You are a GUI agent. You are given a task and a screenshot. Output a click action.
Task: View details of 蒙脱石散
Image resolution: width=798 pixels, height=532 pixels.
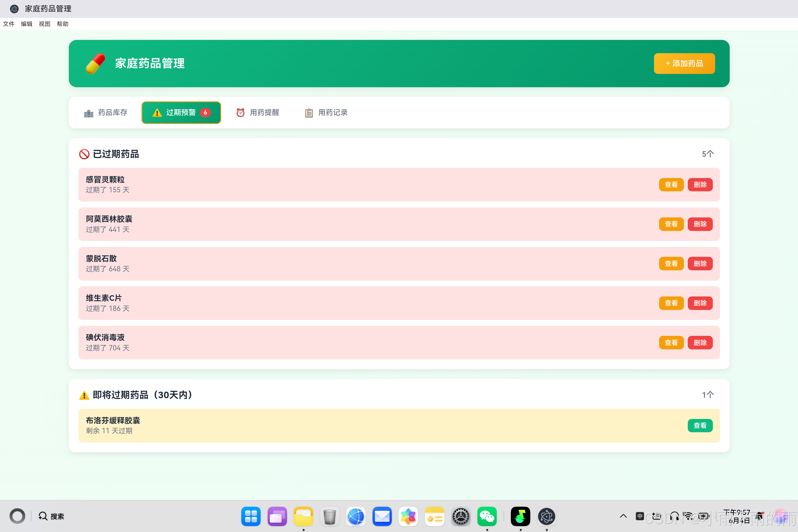point(671,264)
